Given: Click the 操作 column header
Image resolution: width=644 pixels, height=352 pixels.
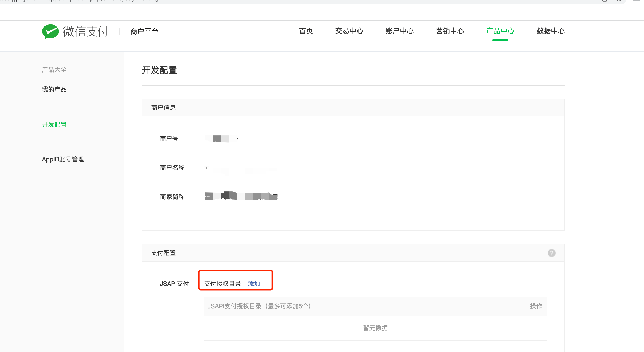Looking at the screenshot, I should click(x=536, y=306).
